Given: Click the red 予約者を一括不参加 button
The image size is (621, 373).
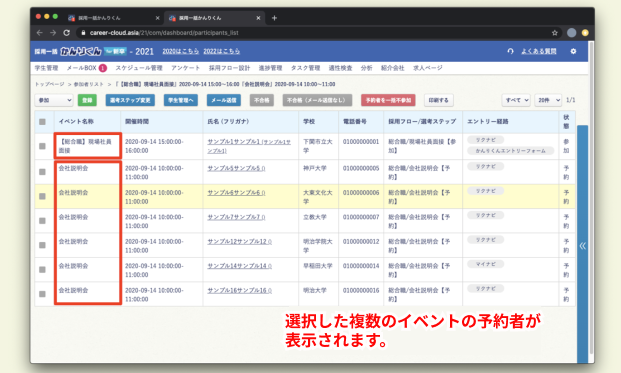Looking at the screenshot, I should 388,100.
